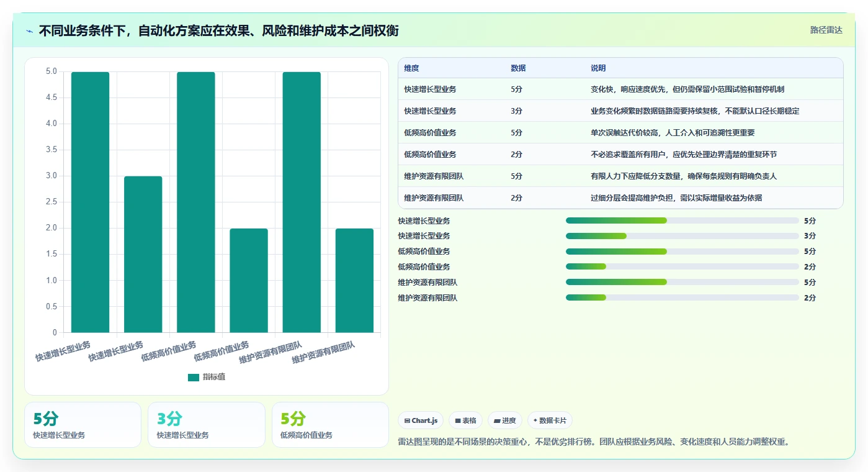Click the 维度 column header

point(411,68)
